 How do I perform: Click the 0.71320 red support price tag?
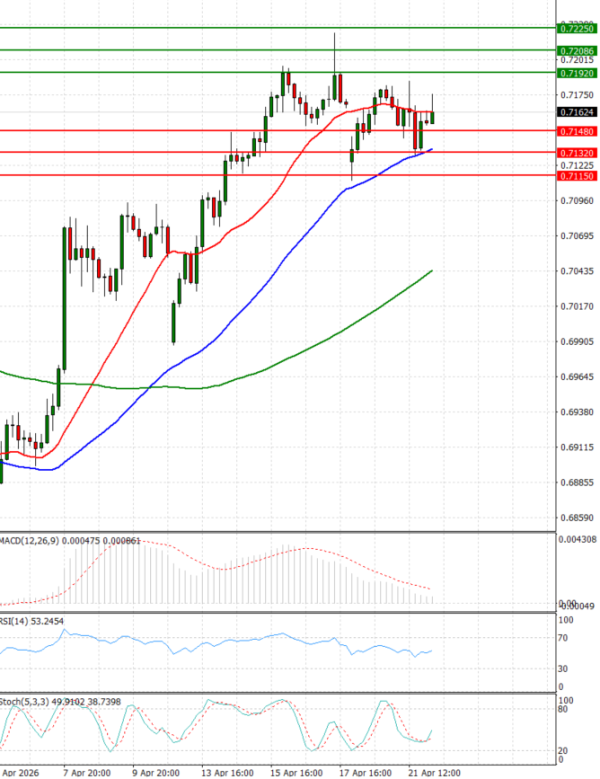pos(578,152)
